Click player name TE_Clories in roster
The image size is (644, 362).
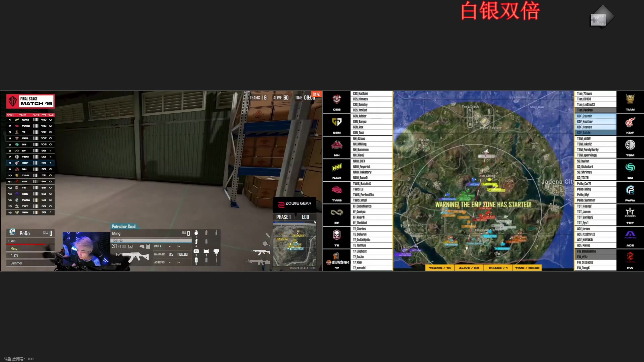[x=360, y=229]
